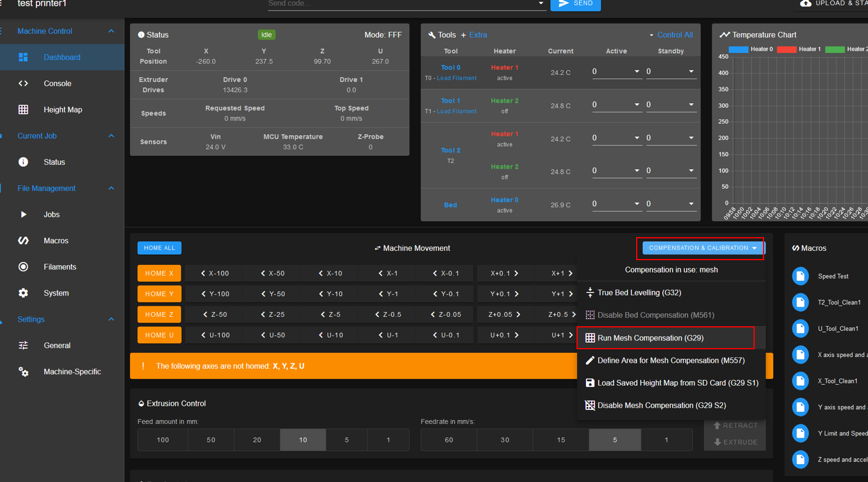Screen dimensions: 868x482
Task: Select 50 mm feed amount
Action: pos(211,440)
